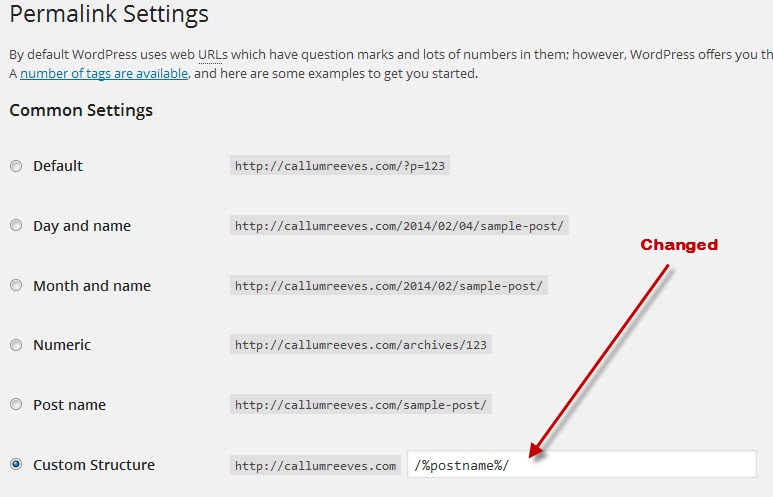Click the 'Common Settings' section heading
This screenshot has height=497, width=773.
pos(81,111)
